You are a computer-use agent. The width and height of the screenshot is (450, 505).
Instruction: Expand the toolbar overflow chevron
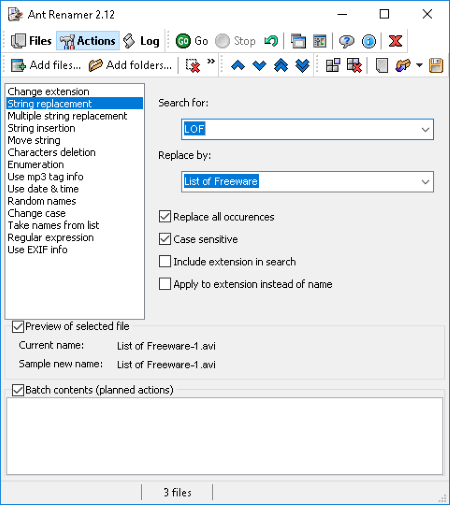(211, 61)
